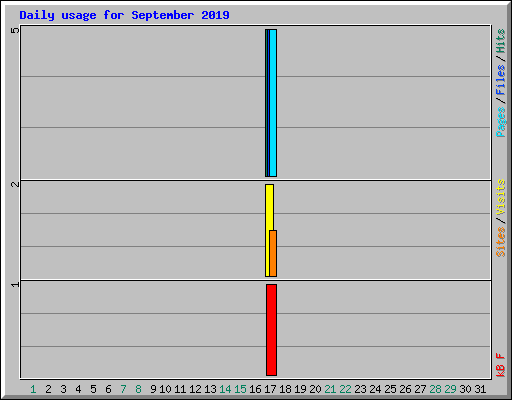The width and height of the screenshot is (512, 400).
Task: Click day "25" on the x-axis
Action: (390, 389)
